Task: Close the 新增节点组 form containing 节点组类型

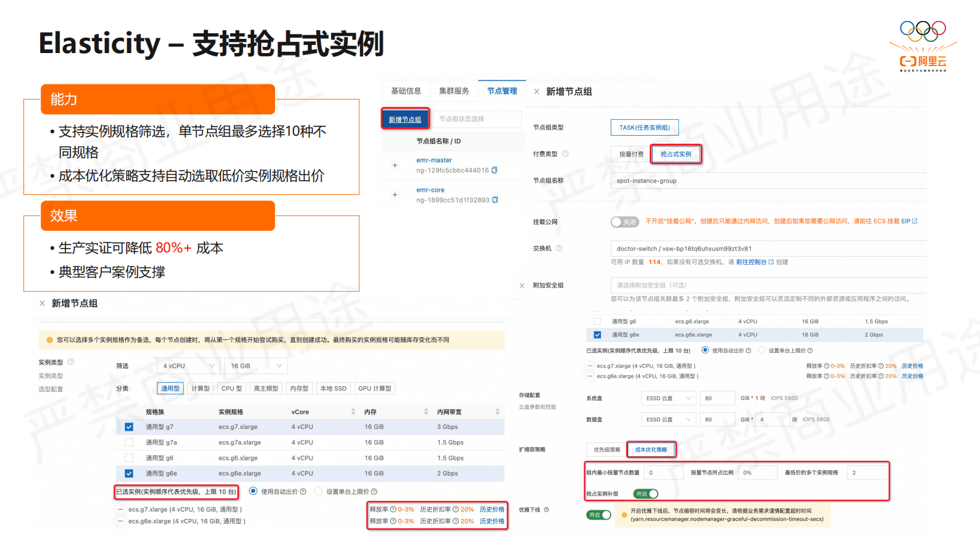Action: (537, 91)
